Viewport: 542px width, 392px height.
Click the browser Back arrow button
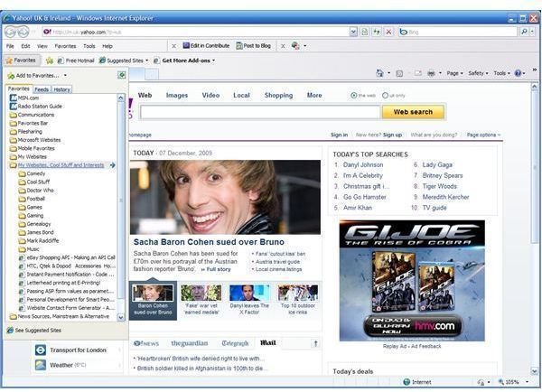pyautogui.click(x=10, y=32)
